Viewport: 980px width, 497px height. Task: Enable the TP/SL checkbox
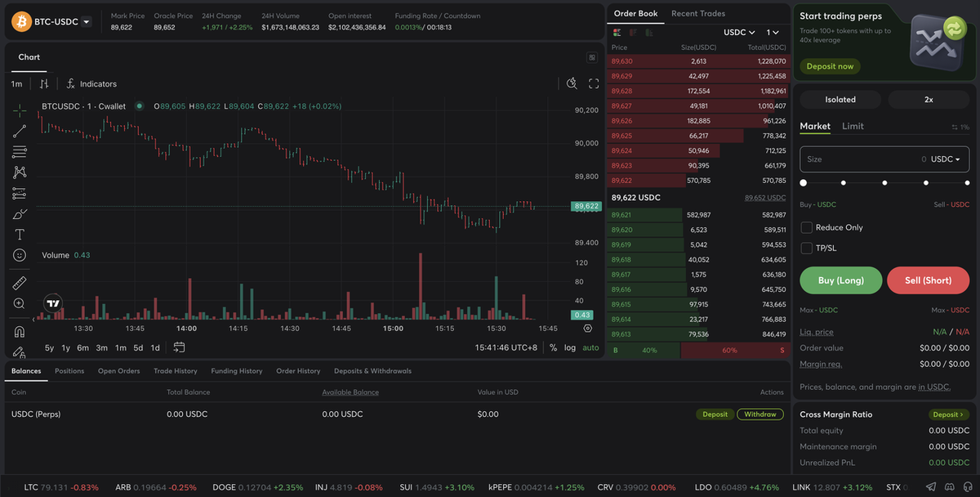point(806,248)
